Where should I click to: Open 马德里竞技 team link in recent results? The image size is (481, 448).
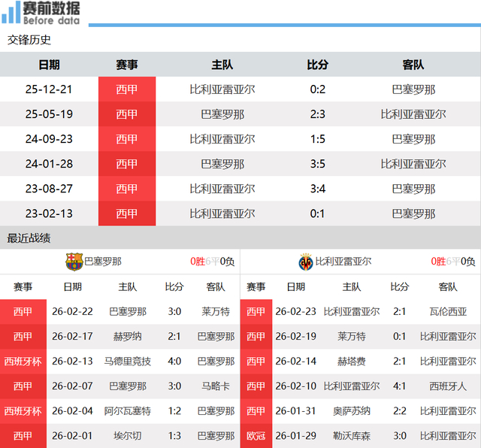pyautogui.click(x=127, y=361)
